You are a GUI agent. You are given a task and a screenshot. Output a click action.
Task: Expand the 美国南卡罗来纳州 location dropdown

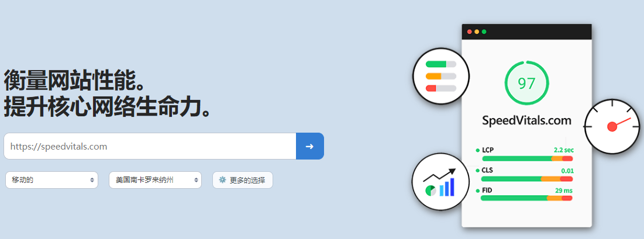point(155,180)
